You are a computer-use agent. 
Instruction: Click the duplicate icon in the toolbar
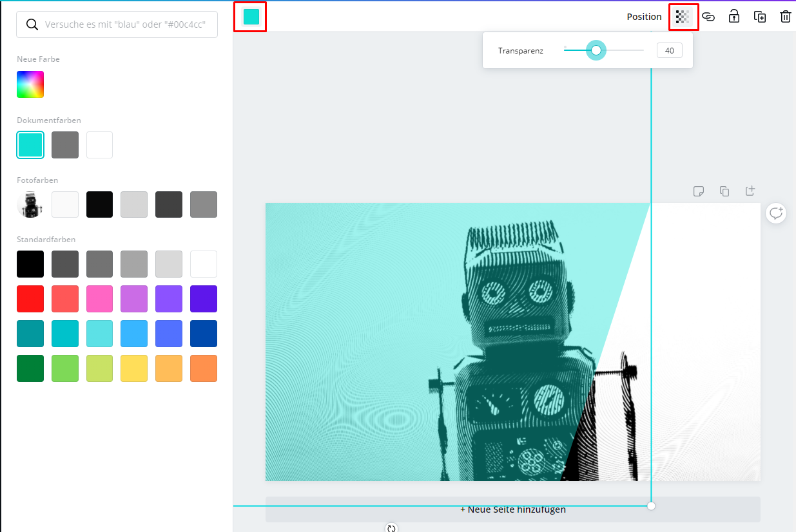pos(760,17)
